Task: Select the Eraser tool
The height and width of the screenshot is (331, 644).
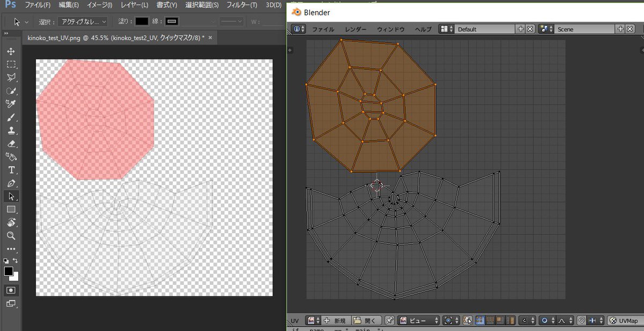Action: (x=11, y=144)
